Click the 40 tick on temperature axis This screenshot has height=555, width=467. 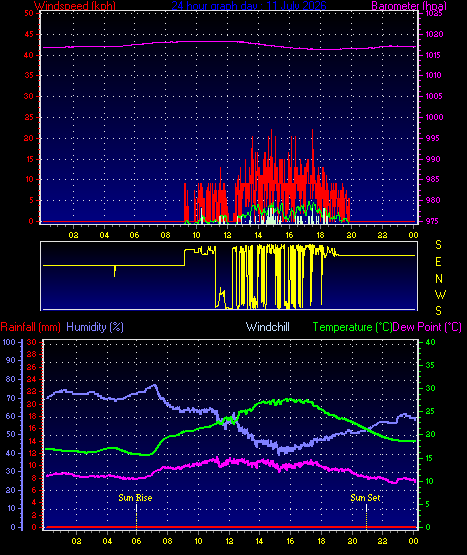[430, 342]
